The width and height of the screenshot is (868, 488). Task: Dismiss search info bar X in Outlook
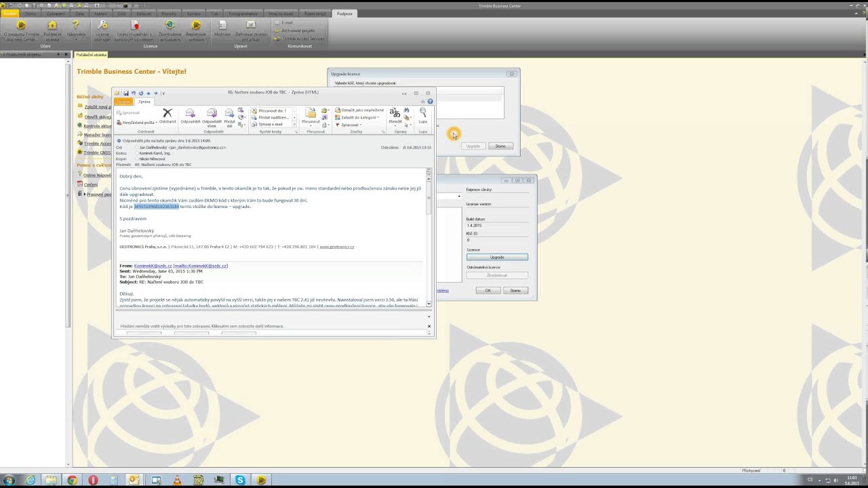(x=429, y=326)
